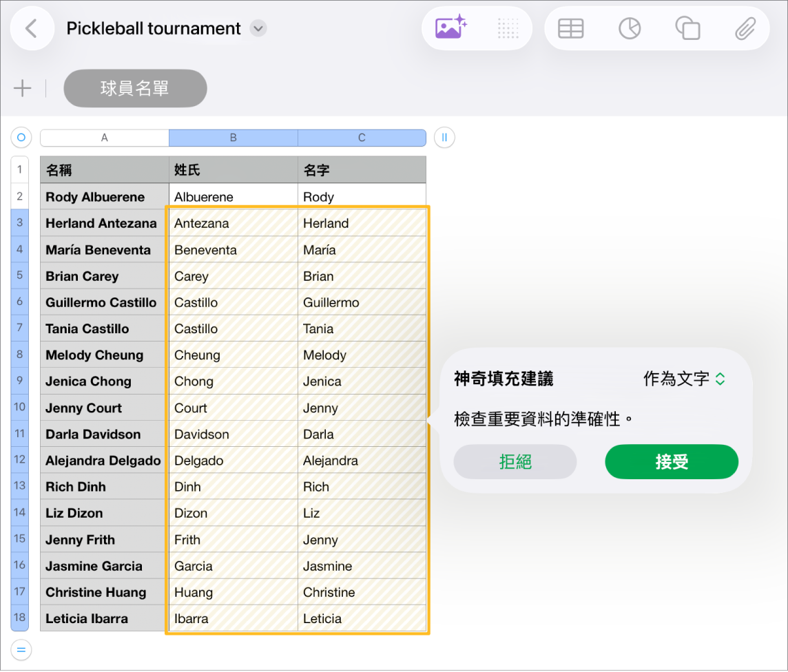The image size is (788, 672).
Task: Select the cell containing Rody Albuerene
Action: pos(103,196)
